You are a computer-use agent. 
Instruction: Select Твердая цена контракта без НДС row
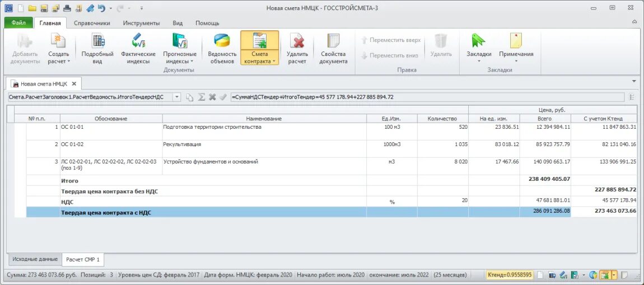[x=332, y=191]
